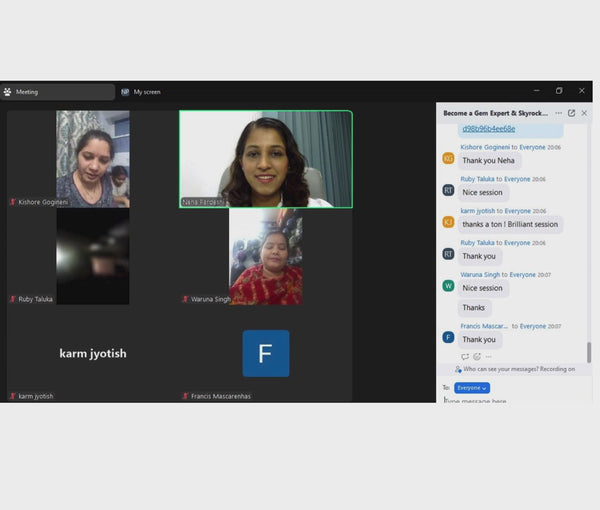Open chat panel more options ellipsis
The width and height of the screenshot is (600, 510).
point(559,113)
